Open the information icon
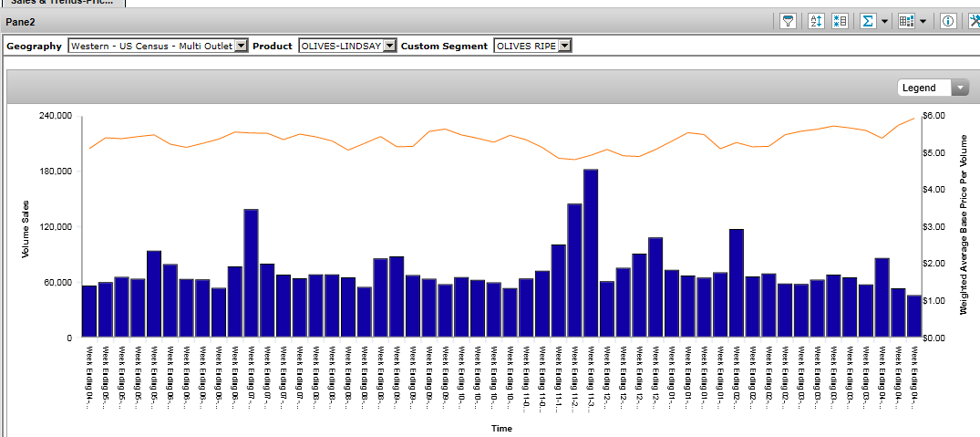Viewport: 980px width, 437px height. click(948, 21)
